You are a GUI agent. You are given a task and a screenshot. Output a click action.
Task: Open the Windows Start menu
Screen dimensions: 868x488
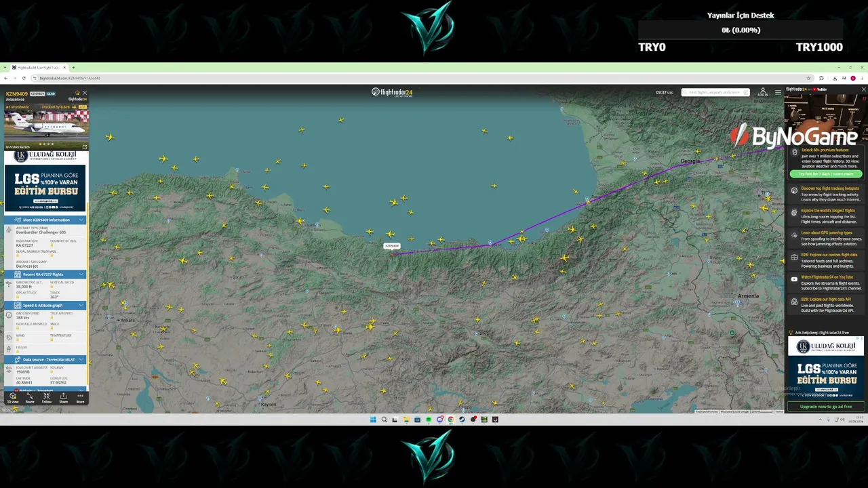pyautogui.click(x=373, y=420)
